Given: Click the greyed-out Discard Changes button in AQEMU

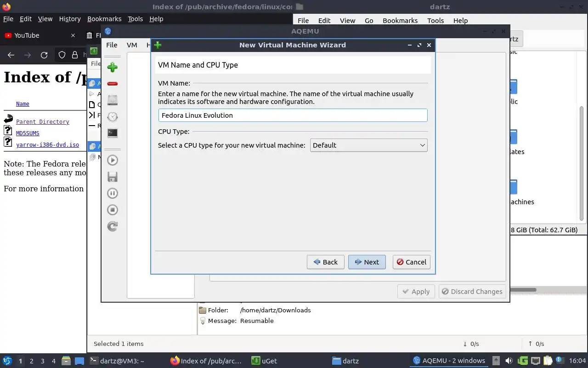Looking at the screenshot, I should coord(472,292).
